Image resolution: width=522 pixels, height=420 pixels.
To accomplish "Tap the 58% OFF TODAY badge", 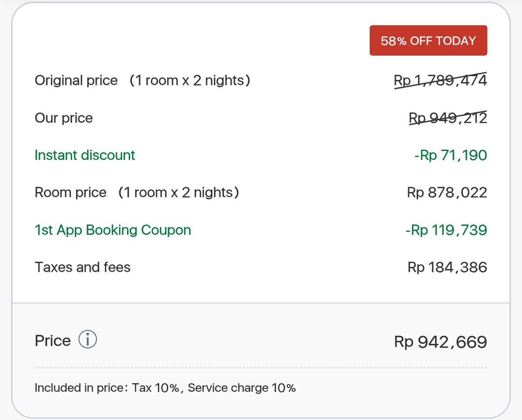I will click(x=428, y=40).
